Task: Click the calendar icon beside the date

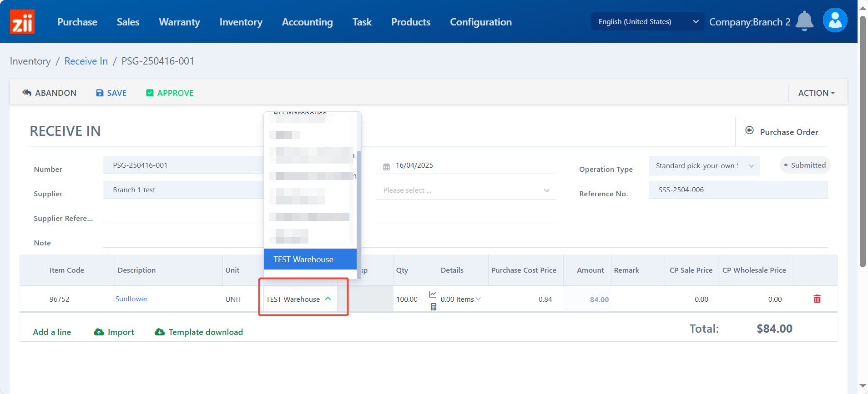Action: pyautogui.click(x=386, y=166)
